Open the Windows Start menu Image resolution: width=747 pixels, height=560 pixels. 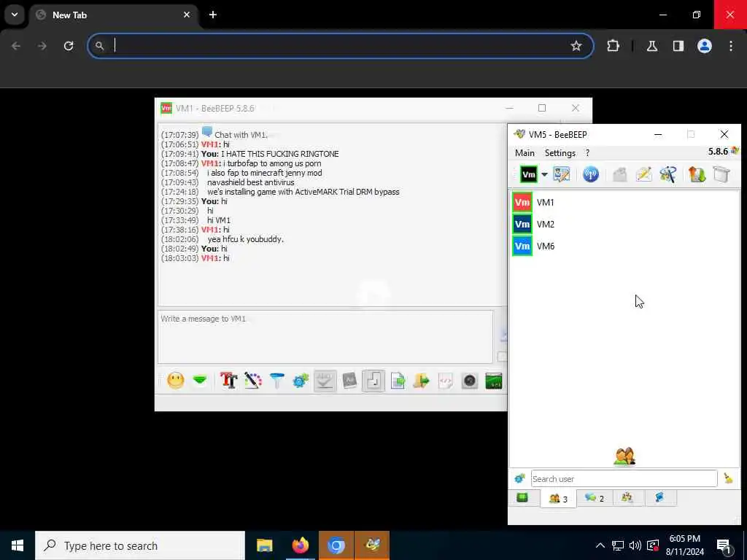coord(18,545)
